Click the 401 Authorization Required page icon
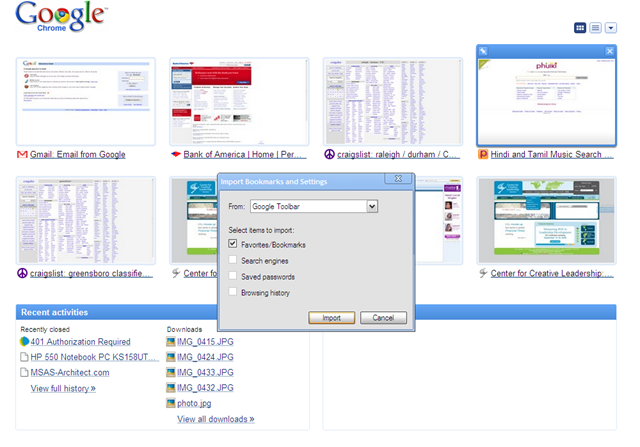The width and height of the screenshot is (640, 447). (24, 341)
